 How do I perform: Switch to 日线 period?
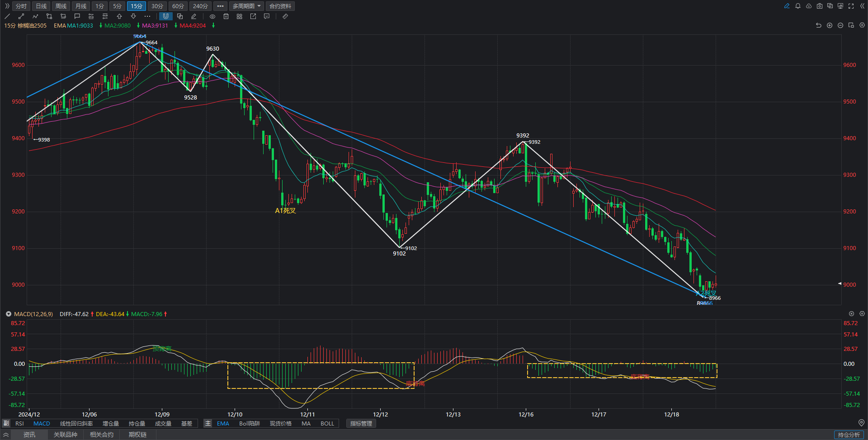[41, 6]
